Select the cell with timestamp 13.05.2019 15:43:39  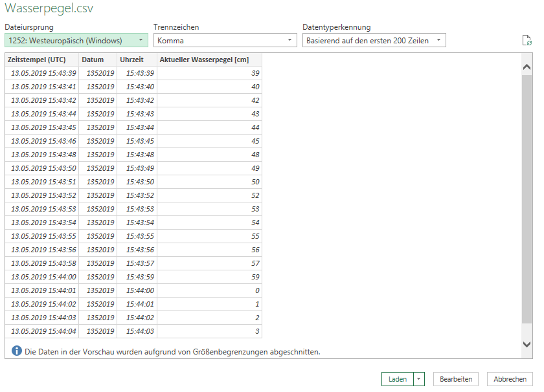point(42,73)
